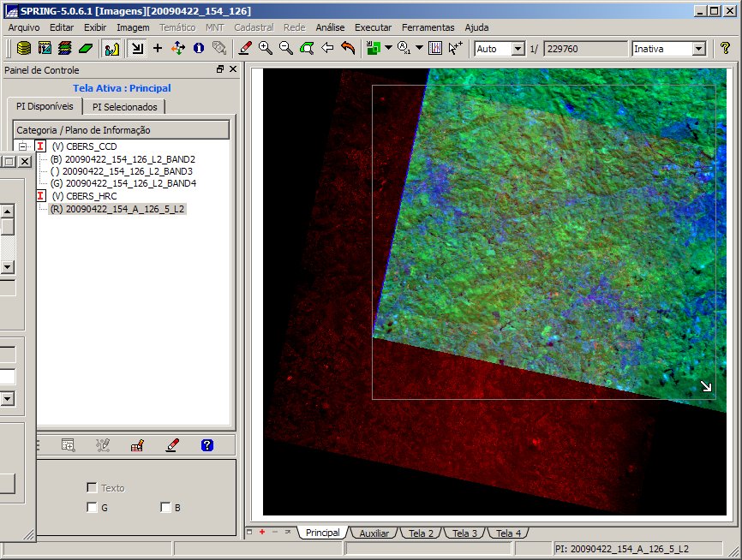Switch to the PI Selecionados tab
Viewport: 742px width, 560px height.
[125, 107]
